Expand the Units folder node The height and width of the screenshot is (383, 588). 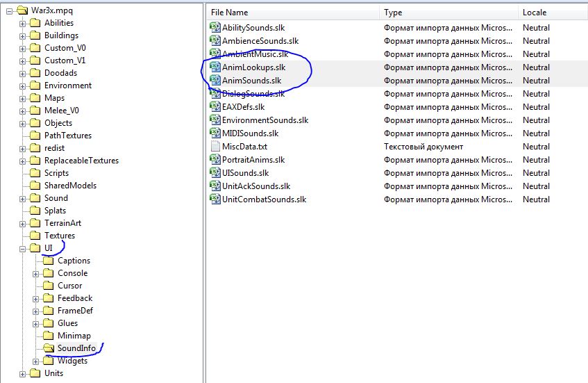pos(22,374)
